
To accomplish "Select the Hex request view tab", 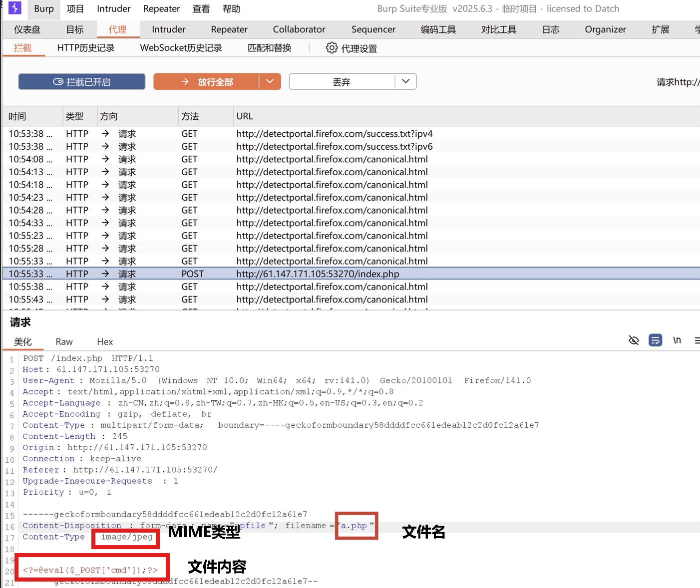I will click(x=105, y=341).
